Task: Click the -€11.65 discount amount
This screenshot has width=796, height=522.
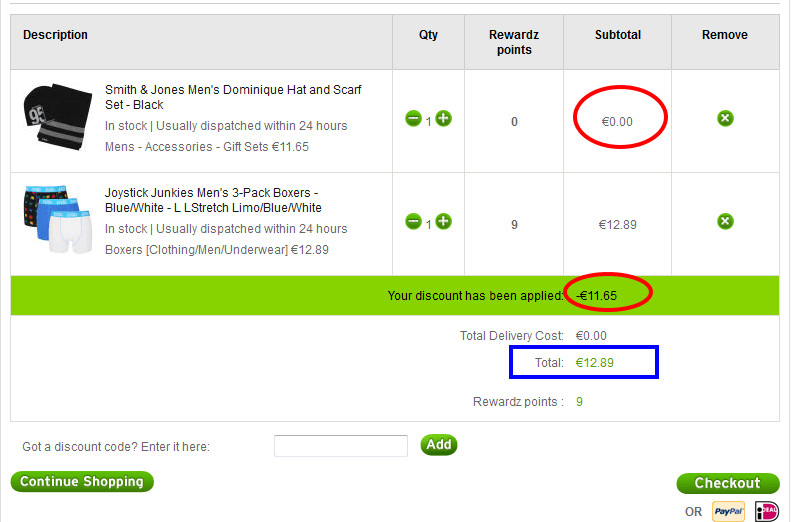Action: click(x=596, y=296)
